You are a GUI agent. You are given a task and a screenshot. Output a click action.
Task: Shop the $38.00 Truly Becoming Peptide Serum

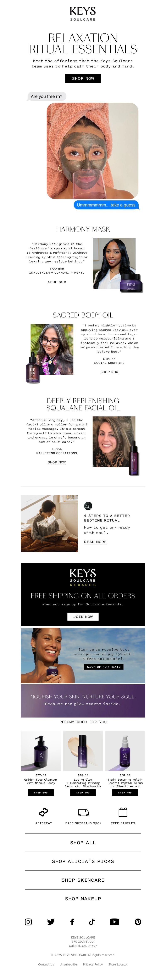point(125,792)
